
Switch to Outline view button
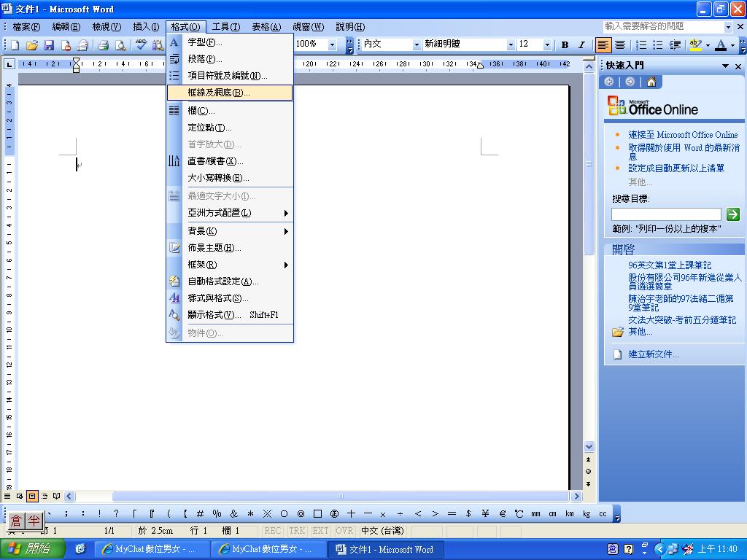44,496
